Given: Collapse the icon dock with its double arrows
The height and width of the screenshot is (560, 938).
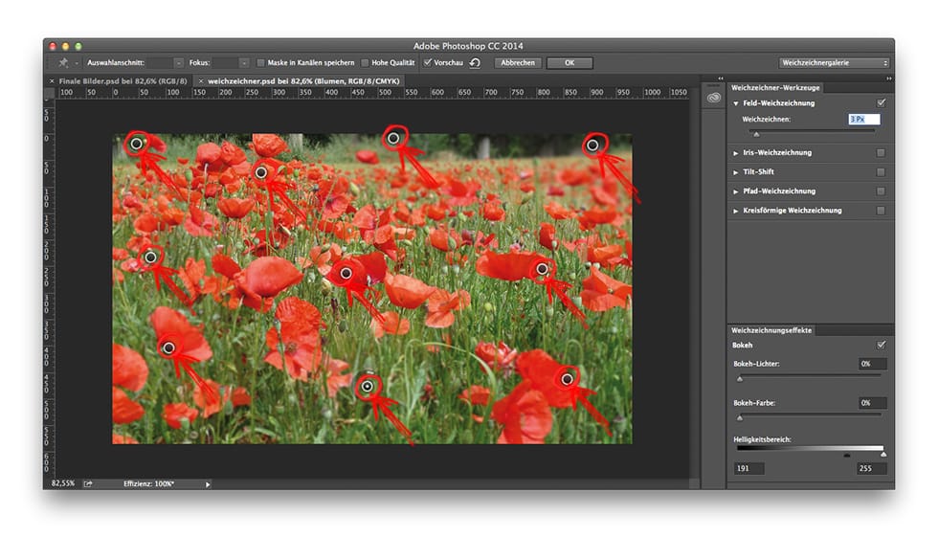Looking at the screenshot, I should (x=721, y=78).
